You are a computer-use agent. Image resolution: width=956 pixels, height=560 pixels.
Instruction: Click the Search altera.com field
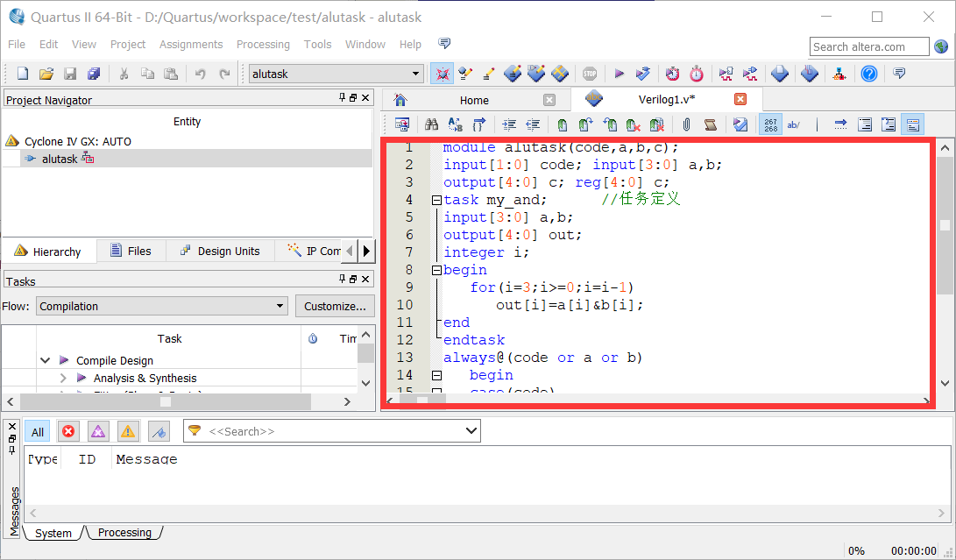pos(868,46)
